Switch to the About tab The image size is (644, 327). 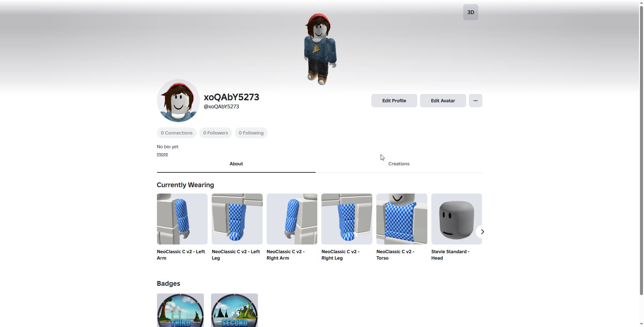tap(236, 164)
